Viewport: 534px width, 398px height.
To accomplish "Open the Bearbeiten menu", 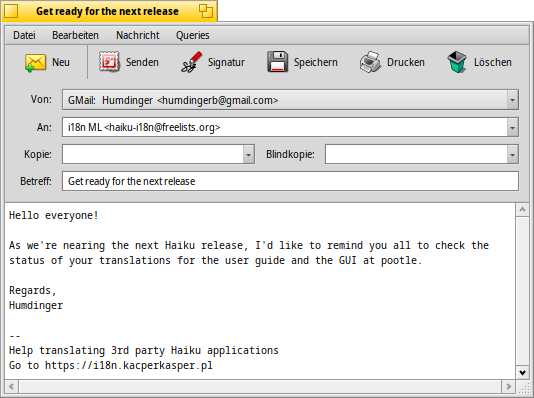I will (x=75, y=35).
